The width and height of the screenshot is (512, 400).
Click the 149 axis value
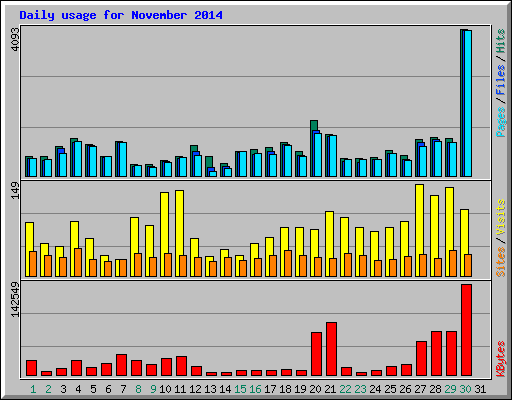15,191
